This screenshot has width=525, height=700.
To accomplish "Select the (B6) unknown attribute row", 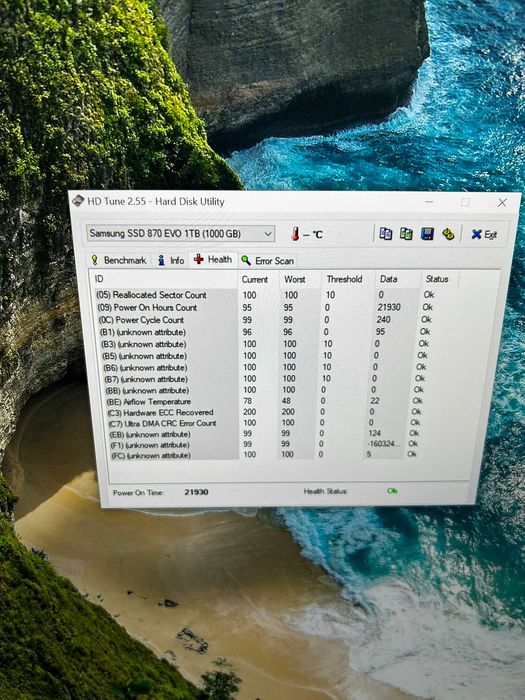I will pos(266,367).
